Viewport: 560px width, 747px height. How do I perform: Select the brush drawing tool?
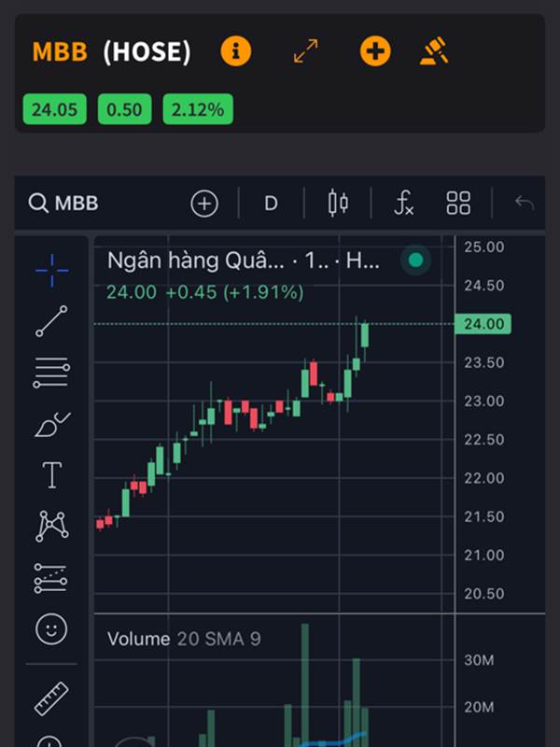(52, 425)
